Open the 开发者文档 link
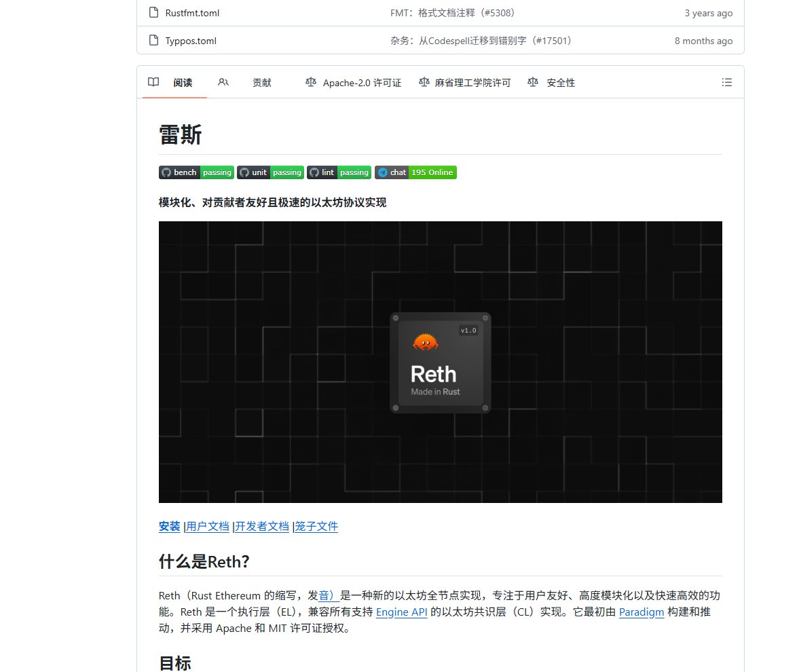 (x=262, y=526)
